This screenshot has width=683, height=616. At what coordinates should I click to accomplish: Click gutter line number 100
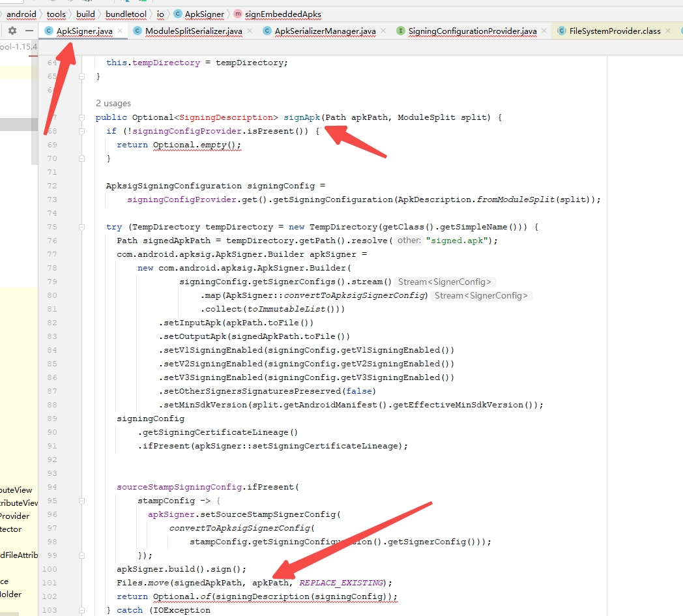point(50,569)
